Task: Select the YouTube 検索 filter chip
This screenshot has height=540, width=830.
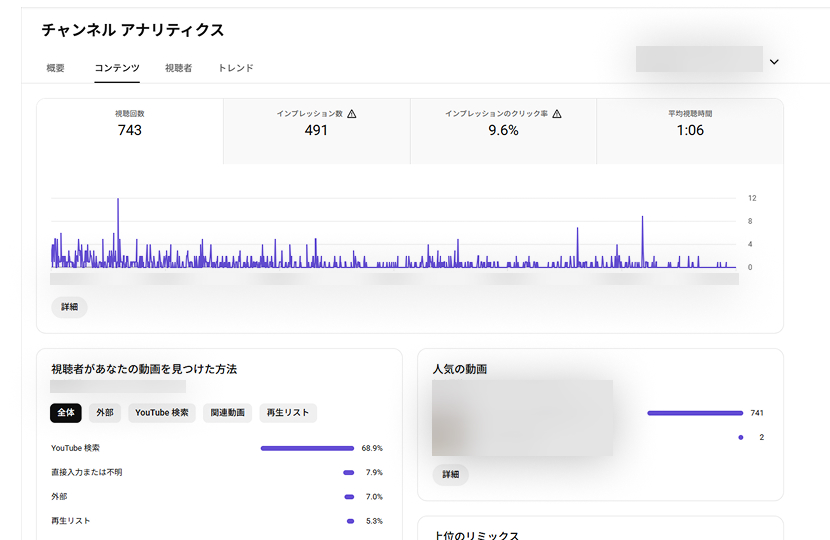Action: (161, 413)
